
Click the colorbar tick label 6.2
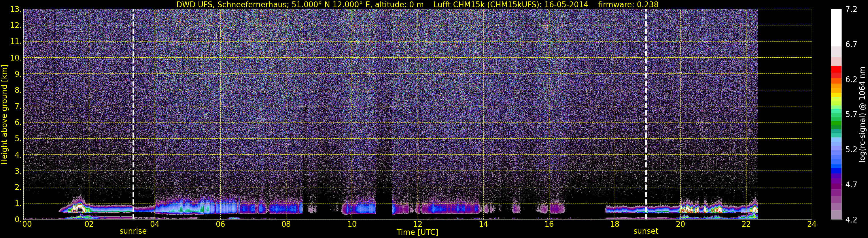[851, 80]
